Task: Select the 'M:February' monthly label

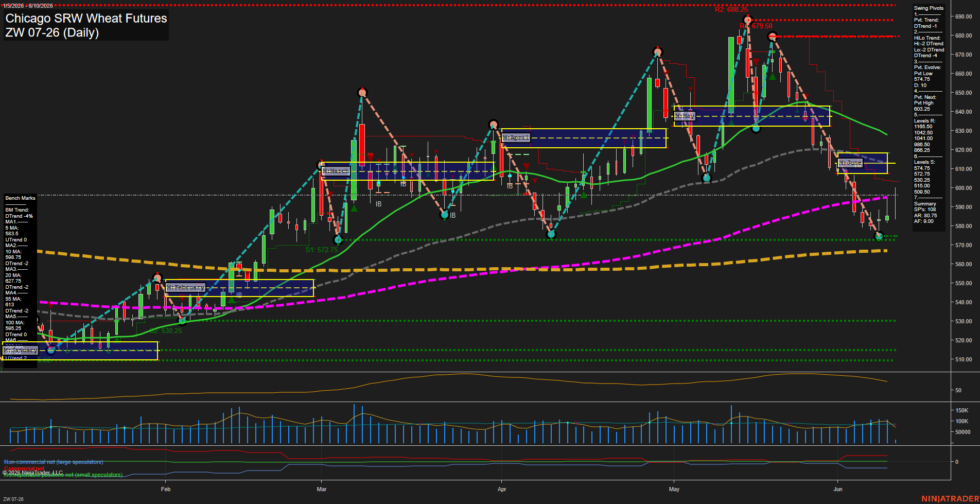Action: coord(185,287)
